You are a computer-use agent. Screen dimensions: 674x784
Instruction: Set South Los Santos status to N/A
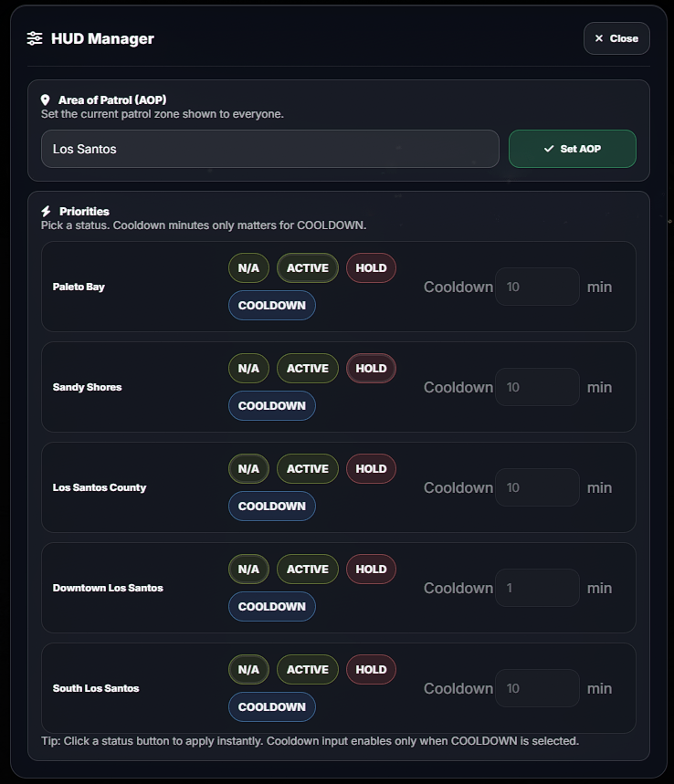(x=248, y=670)
